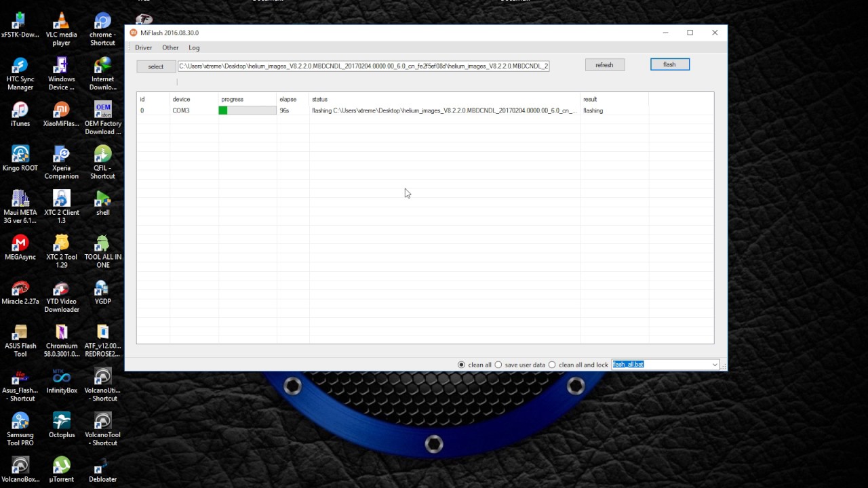Screen dimensions: 868x488
Task: Expand the flash_all.bat script dropdown
Action: click(x=714, y=365)
